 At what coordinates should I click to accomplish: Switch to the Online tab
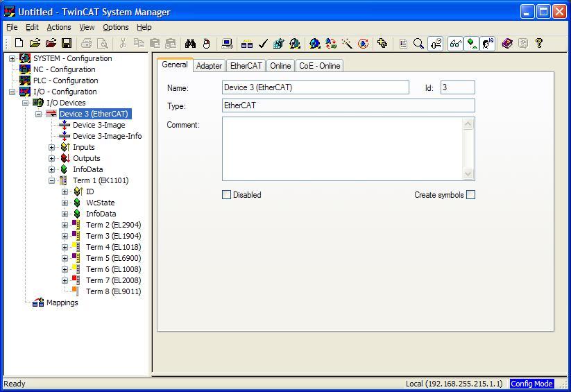point(280,66)
